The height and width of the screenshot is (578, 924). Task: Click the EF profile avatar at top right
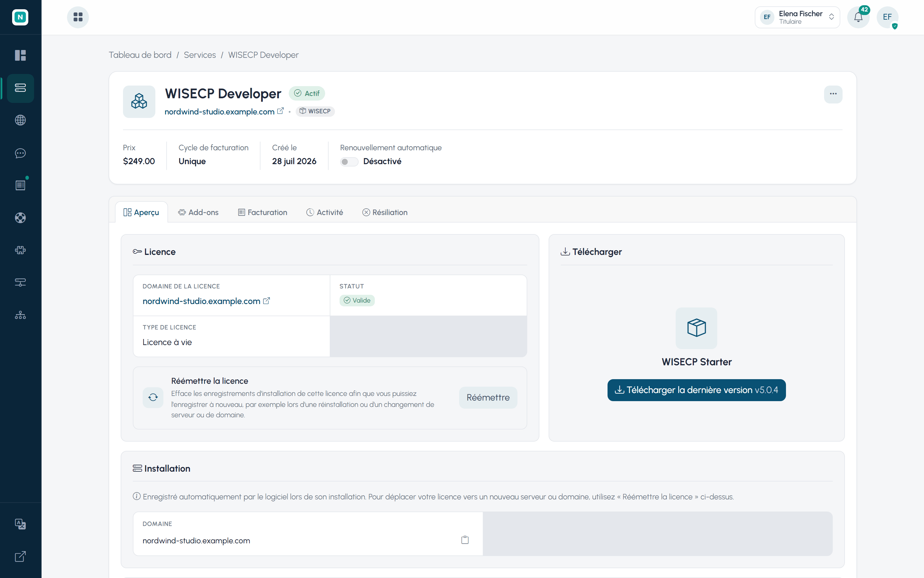click(x=887, y=17)
